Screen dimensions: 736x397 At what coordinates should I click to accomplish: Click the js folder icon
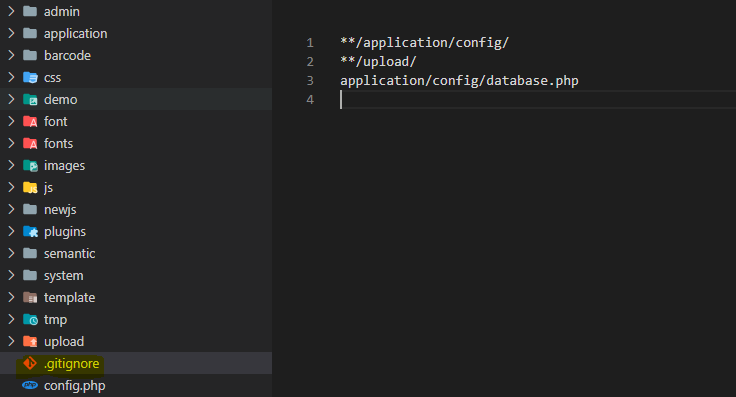tap(30, 188)
